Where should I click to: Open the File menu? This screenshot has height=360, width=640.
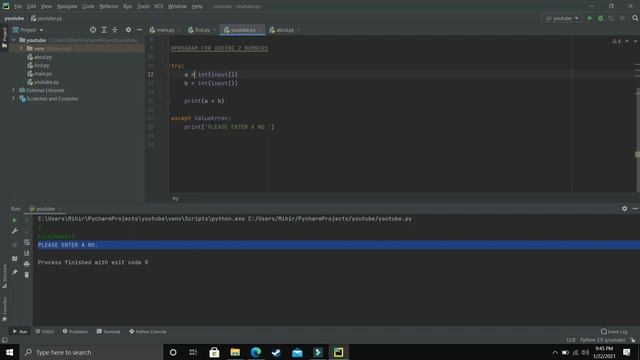(18, 7)
